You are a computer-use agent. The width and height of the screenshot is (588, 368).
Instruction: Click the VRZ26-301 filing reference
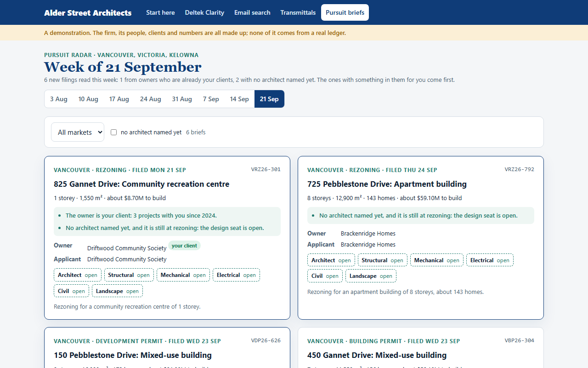pyautogui.click(x=266, y=169)
